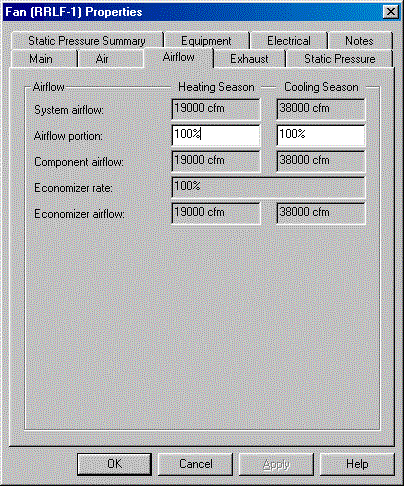Screen dimensions: 404x486
Task: Click the Cooling Season airflow portion field
Action: (x=321, y=135)
